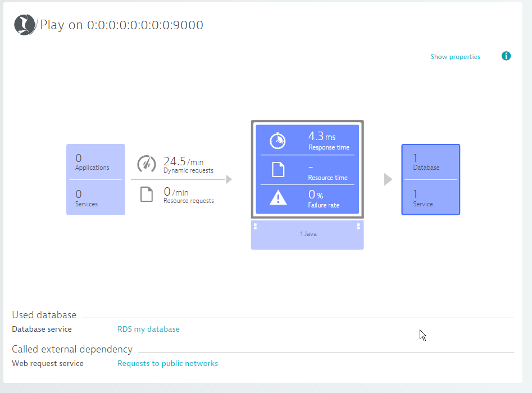Click the dynamic requests gauge icon

pyautogui.click(x=147, y=164)
